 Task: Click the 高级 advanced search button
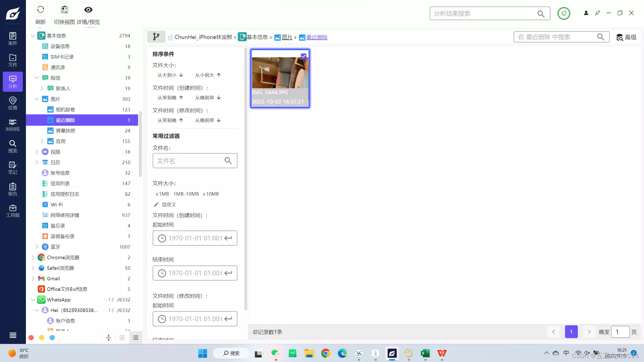(x=626, y=37)
